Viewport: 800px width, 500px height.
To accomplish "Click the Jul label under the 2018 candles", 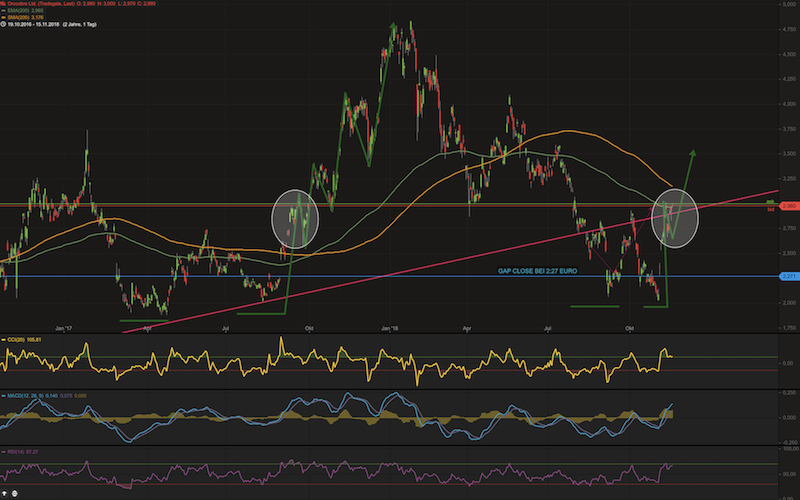I will click(x=547, y=329).
